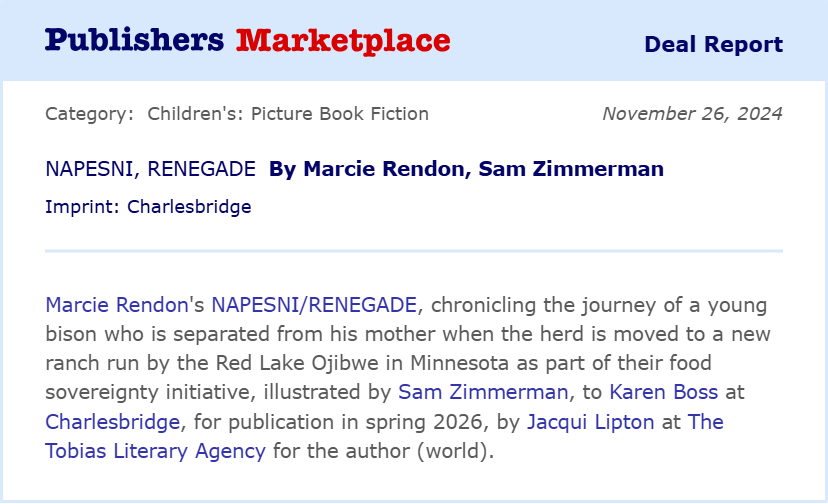This screenshot has width=828, height=504.
Task: Open the NAPESNI/RENEGADE title link
Action: coord(314,305)
